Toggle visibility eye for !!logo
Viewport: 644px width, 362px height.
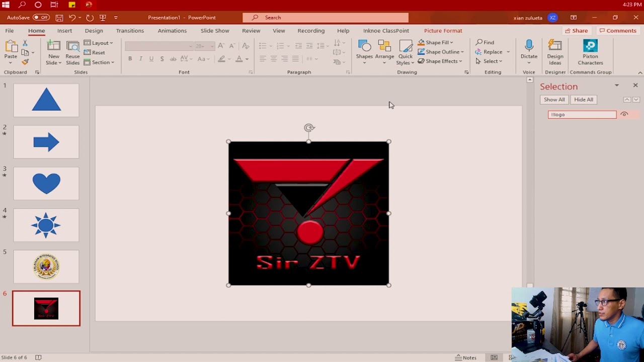point(624,115)
